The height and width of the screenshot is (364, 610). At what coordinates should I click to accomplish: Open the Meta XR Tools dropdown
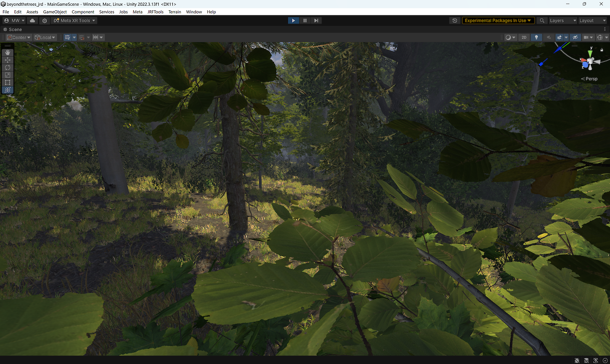pyautogui.click(x=74, y=20)
